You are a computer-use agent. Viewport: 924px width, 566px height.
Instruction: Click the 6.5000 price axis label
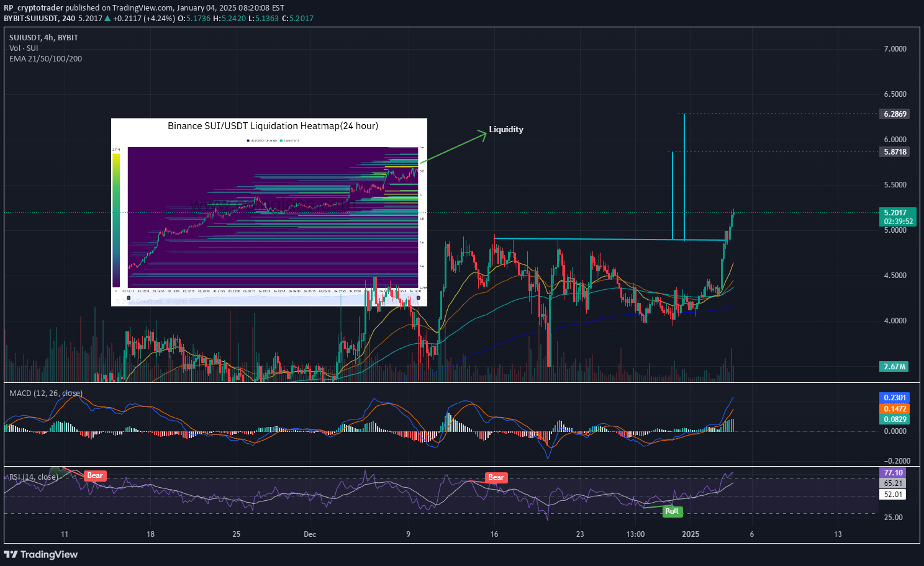(895, 94)
